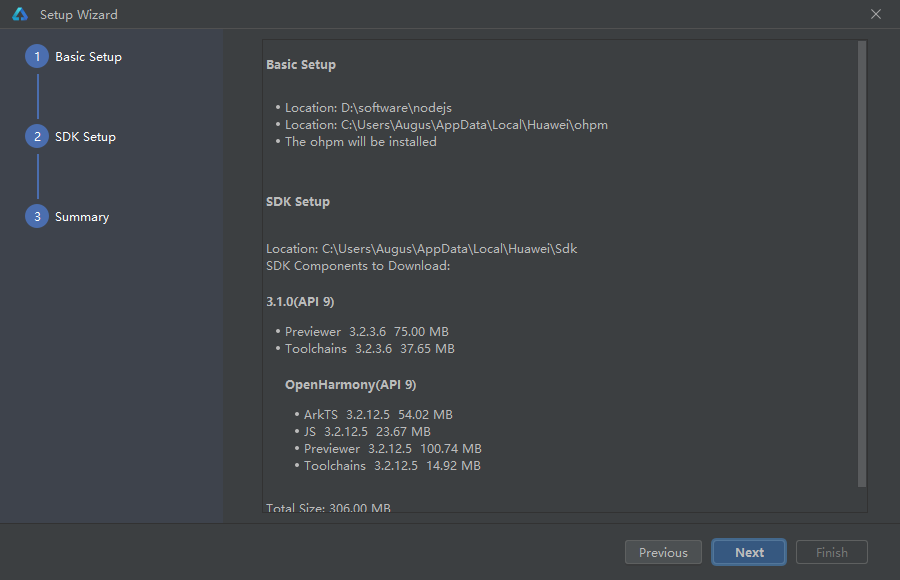Click the 3.1.0(API 9) heading
Screen dimensions: 900x580
pos(300,301)
